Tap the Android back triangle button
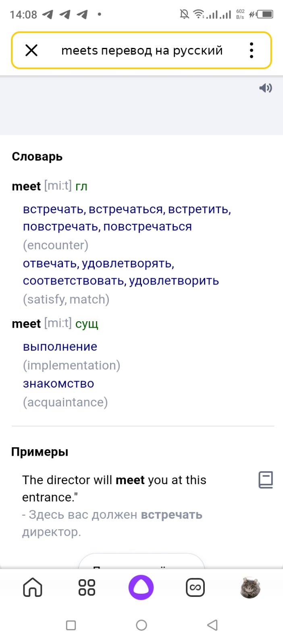283x644 pixels. coord(212,625)
